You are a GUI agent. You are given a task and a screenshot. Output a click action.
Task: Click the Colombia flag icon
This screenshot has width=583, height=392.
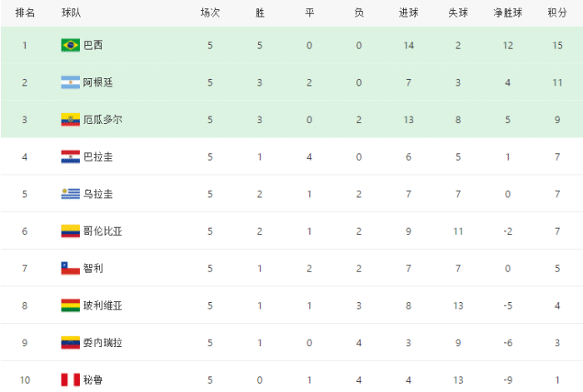70,231
